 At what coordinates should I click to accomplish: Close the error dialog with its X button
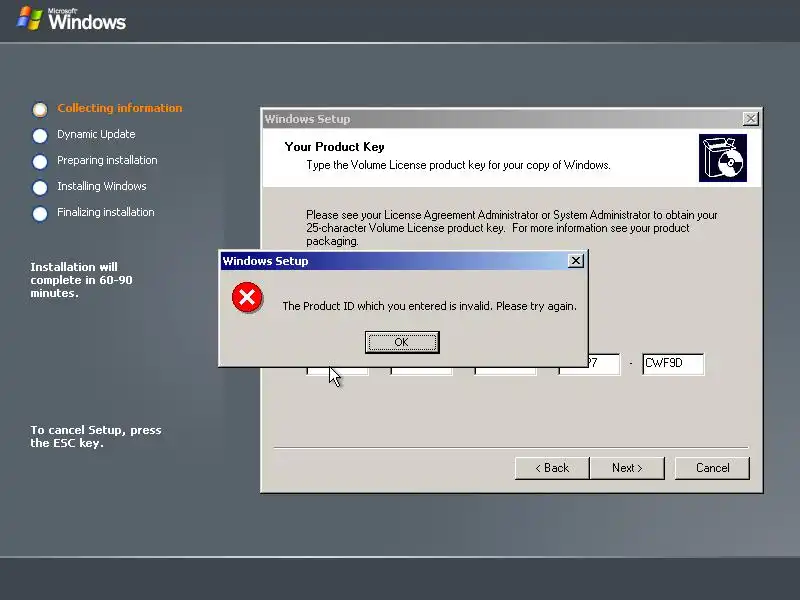tap(576, 261)
